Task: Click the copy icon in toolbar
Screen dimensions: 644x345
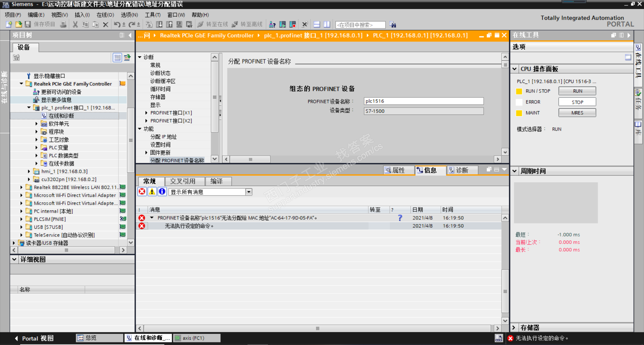Action: point(86,24)
